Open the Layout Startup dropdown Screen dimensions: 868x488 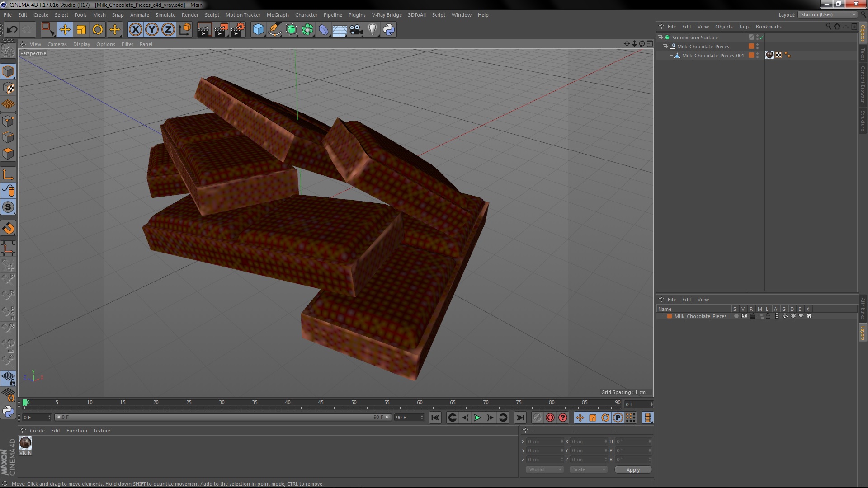pyautogui.click(x=828, y=15)
